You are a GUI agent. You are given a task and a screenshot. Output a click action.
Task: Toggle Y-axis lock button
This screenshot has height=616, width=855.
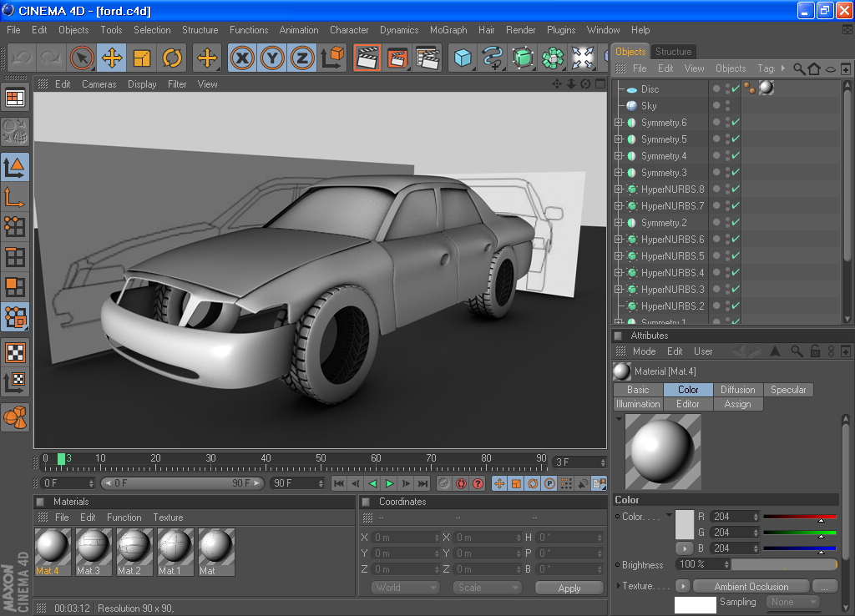pos(272,58)
